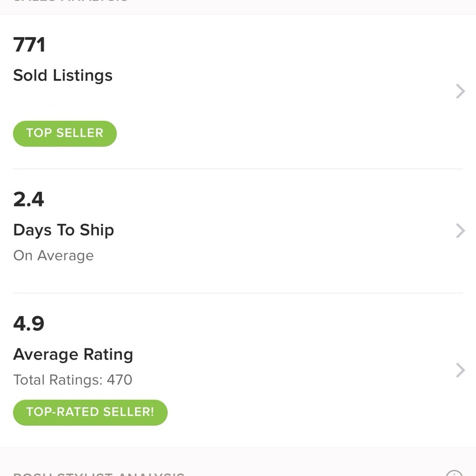Click the On Average subtitle text
Viewport: 476px width, 476px height.
click(53, 256)
